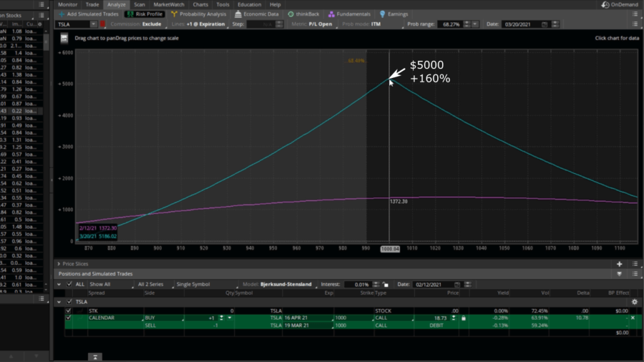644x362 pixels.
Task: Click the Price Slices plus icon
Action: 619,264
